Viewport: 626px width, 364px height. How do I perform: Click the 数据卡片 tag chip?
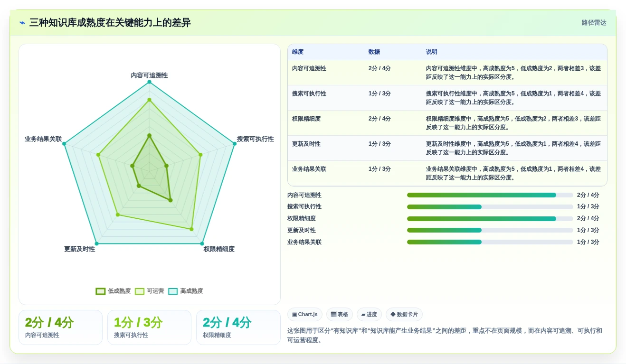pyautogui.click(x=404, y=315)
